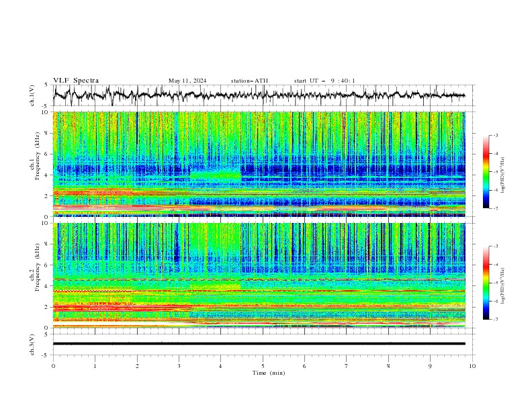The image size is (532, 411).
Task: Click the "VLF Spectra" plot title
Action: [x=76, y=81]
